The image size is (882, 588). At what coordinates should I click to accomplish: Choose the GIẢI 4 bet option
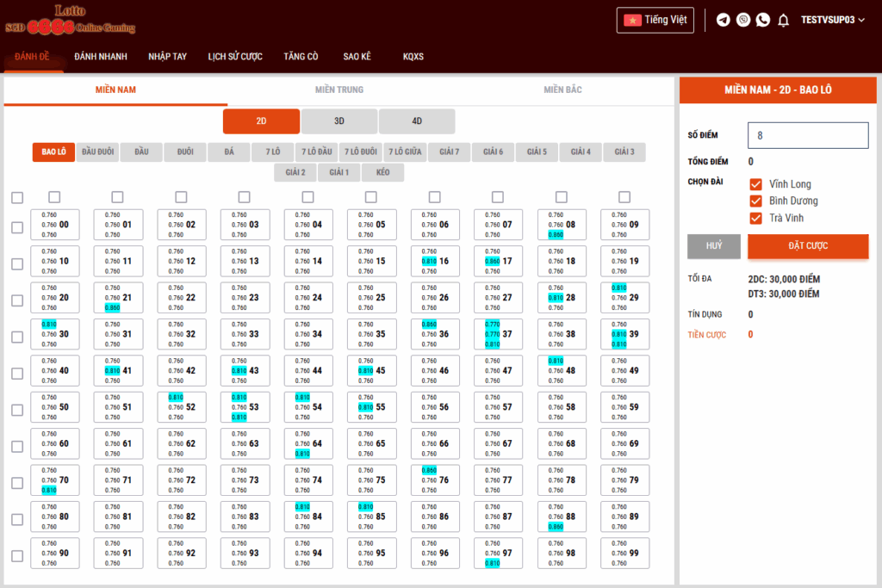581,152
